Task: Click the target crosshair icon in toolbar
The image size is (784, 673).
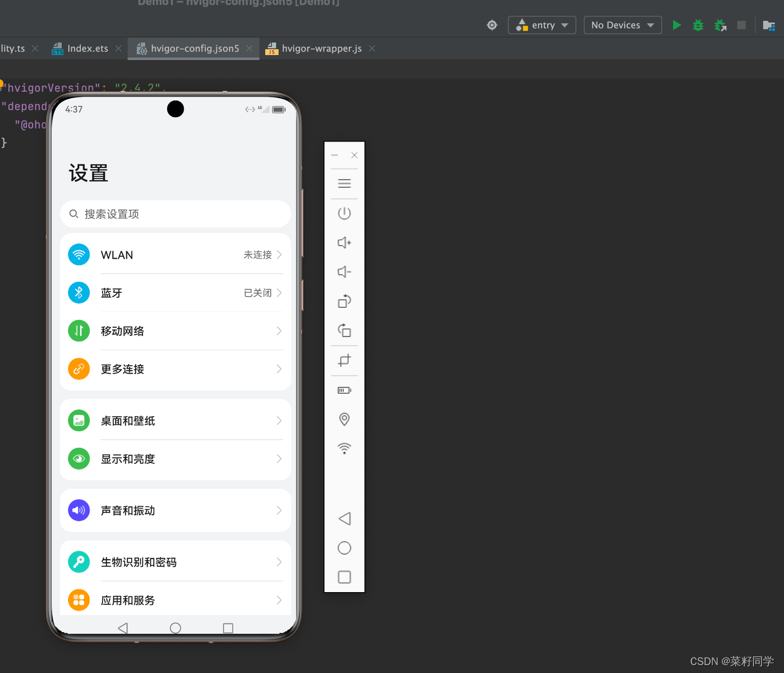Action: (x=492, y=25)
